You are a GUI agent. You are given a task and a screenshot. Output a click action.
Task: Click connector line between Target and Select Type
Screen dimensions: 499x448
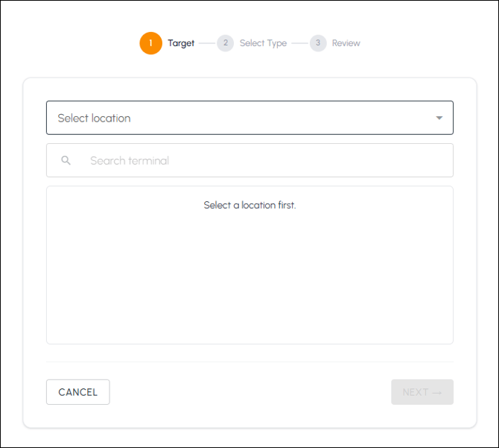click(207, 43)
